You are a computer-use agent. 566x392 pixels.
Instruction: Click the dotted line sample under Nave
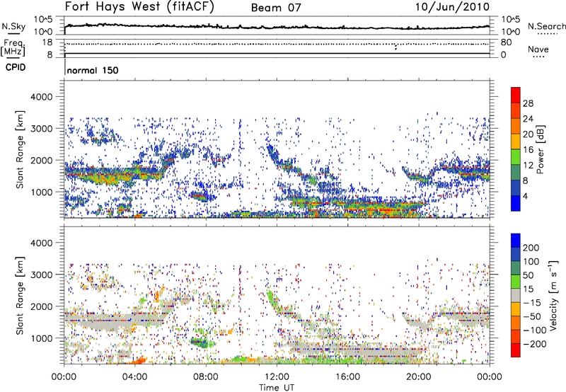coord(538,57)
